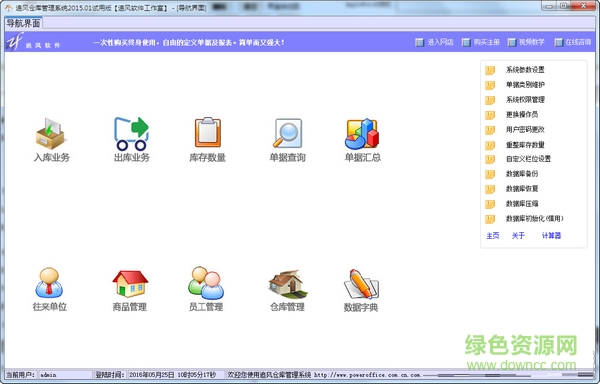Viewport: 600px width, 384px height.
Task: Click note icon beside 单据类别维护
Action: click(490, 85)
